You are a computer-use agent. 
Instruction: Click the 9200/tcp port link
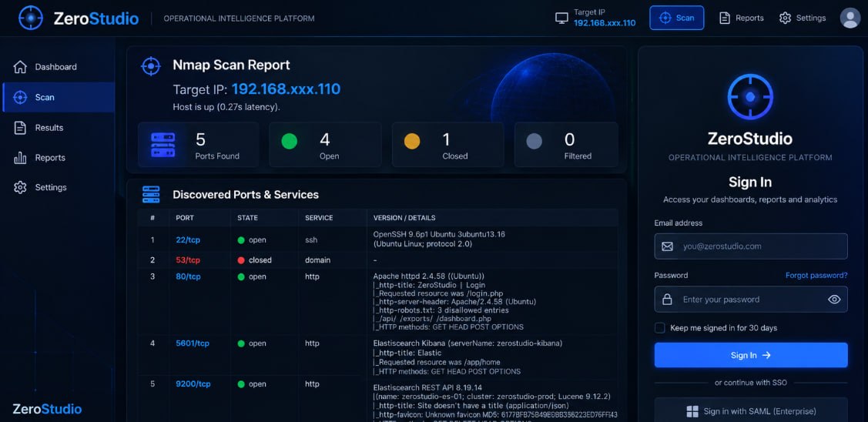pos(193,383)
